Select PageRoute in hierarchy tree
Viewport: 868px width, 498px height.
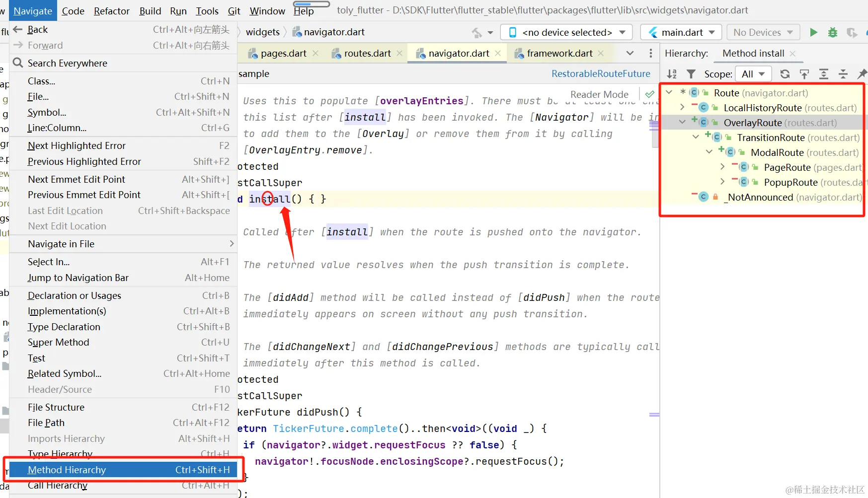[x=788, y=167]
